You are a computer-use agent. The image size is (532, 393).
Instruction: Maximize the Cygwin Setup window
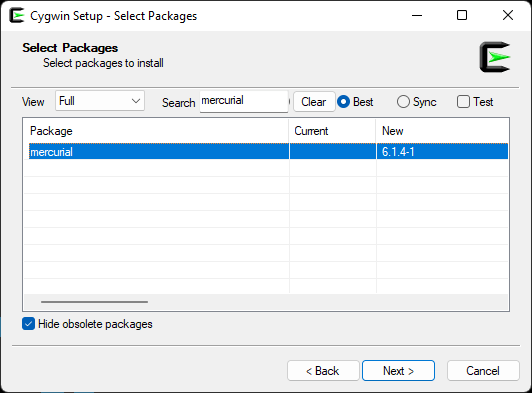pyautogui.click(x=462, y=16)
